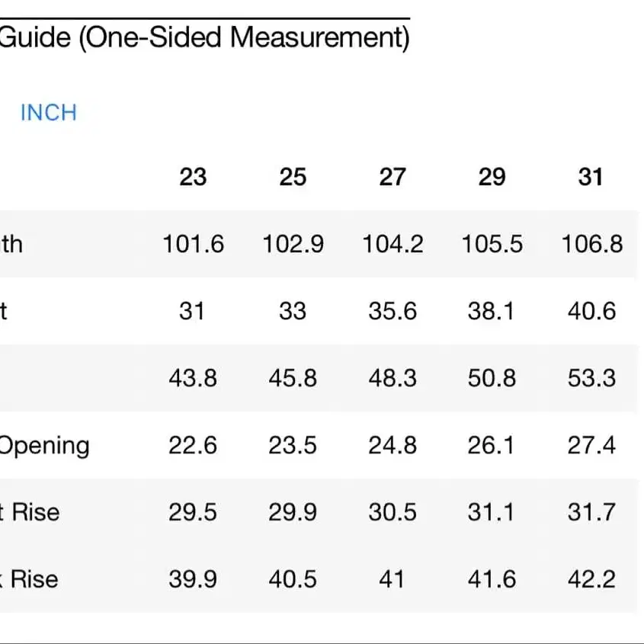Click the size 27 column header
644x644 pixels.
point(392,177)
